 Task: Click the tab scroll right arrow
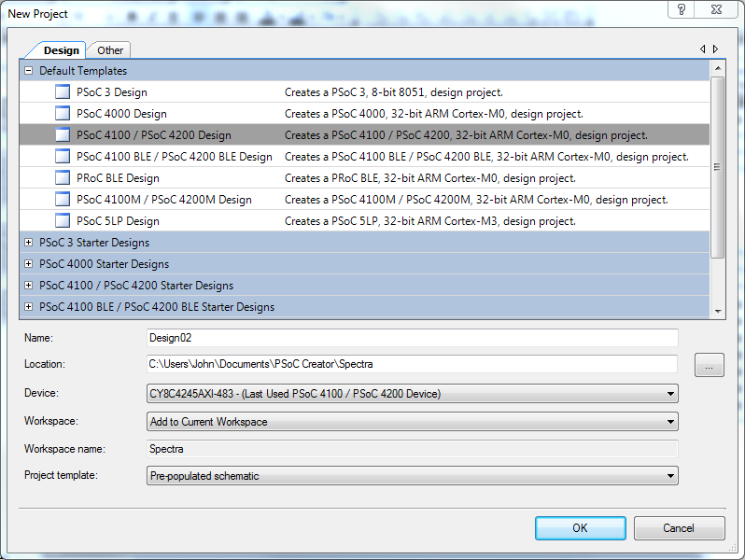[715, 49]
